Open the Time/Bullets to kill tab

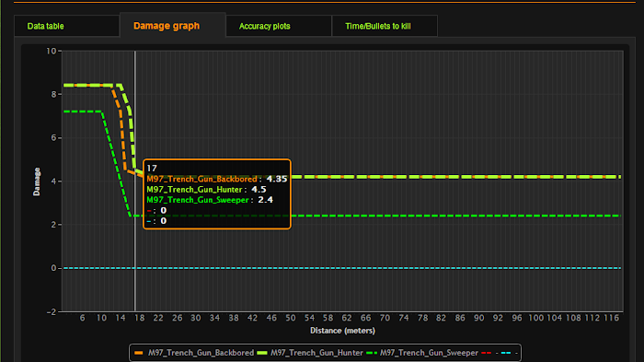(x=385, y=26)
